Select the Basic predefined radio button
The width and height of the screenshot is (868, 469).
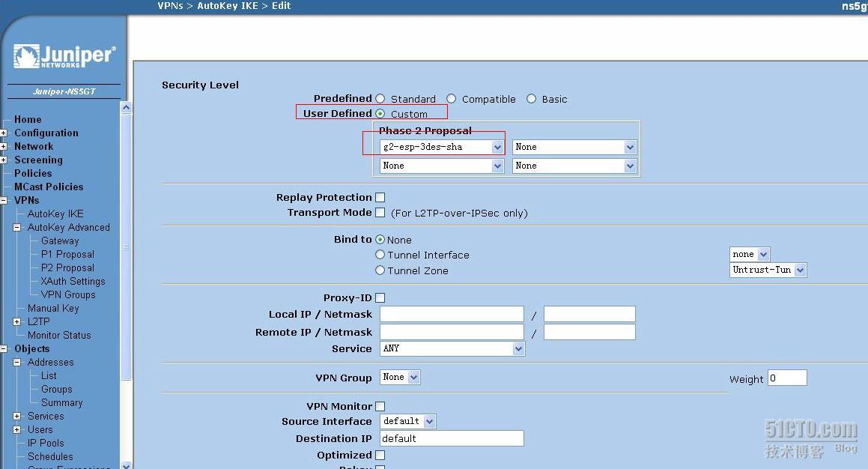pyautogui.click(x=532, y=99)
